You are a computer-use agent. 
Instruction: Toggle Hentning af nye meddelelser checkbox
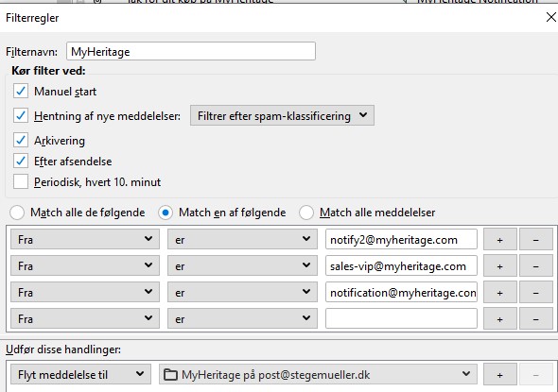pos(21,115)
